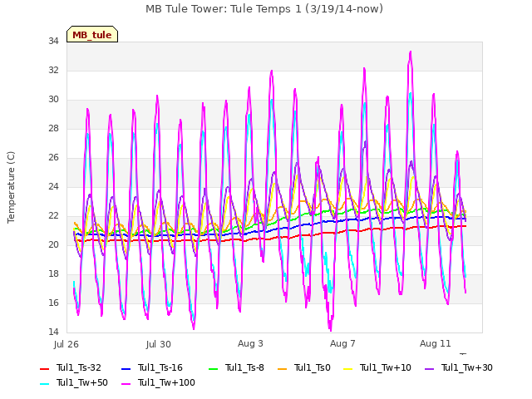Viewport: 532px width, 399px height.
Task: Click the Tul1_Ts-32 legend label
Action: pyautogui.click(x=79, y=367)
